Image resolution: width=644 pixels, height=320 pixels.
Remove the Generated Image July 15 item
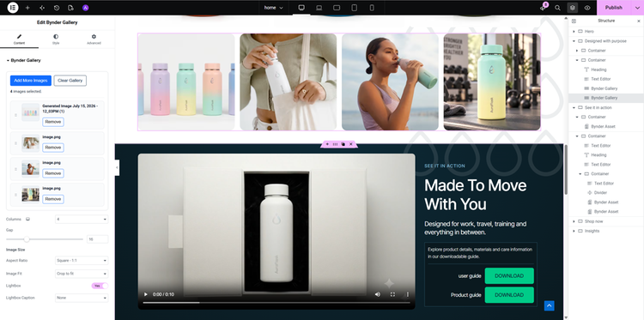(53, 122)
